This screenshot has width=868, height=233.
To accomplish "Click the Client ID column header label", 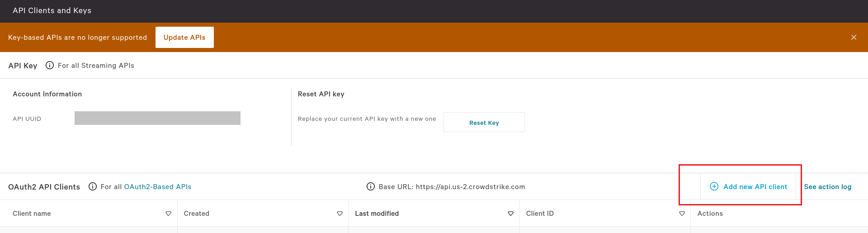I will pyautogui.click(x=540, y=214).
